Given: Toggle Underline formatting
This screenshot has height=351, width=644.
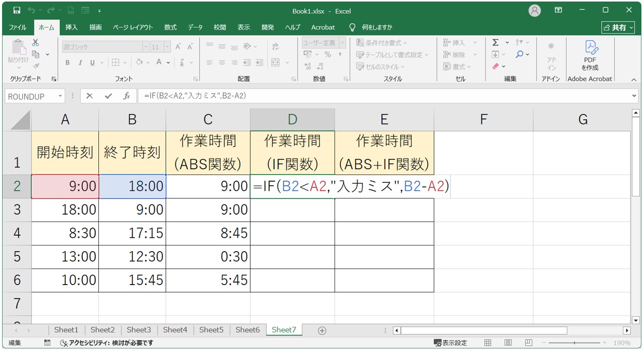Looking at the screenshot, I should tap(93, 63).
